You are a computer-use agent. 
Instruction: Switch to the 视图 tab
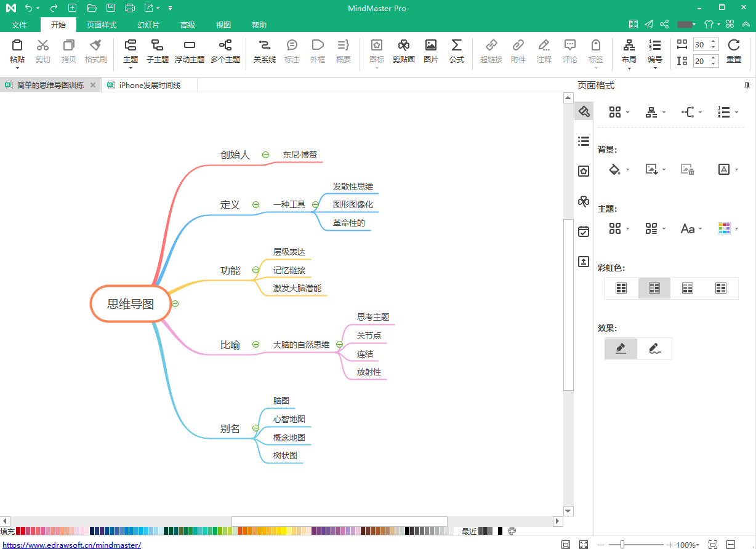coord(223,25)
